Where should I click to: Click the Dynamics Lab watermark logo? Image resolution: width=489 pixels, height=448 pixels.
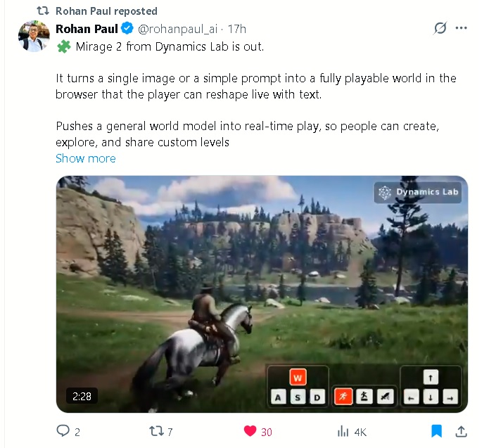417,193
